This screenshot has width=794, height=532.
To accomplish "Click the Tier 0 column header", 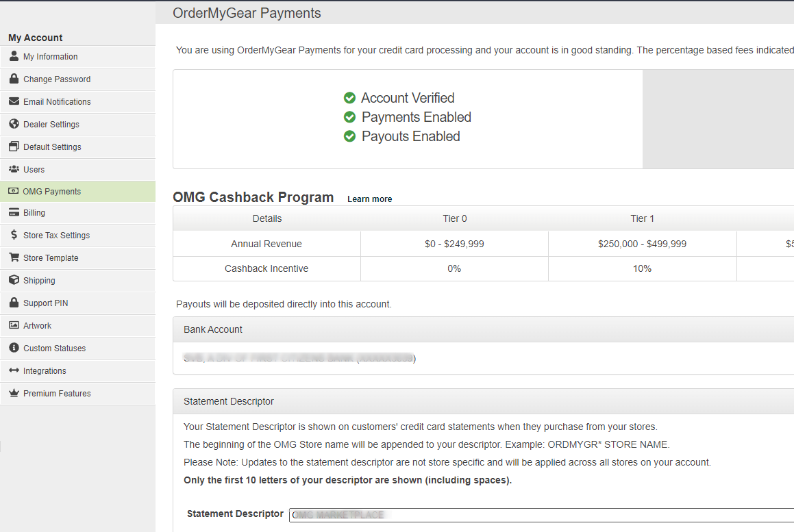I will 455,218.
